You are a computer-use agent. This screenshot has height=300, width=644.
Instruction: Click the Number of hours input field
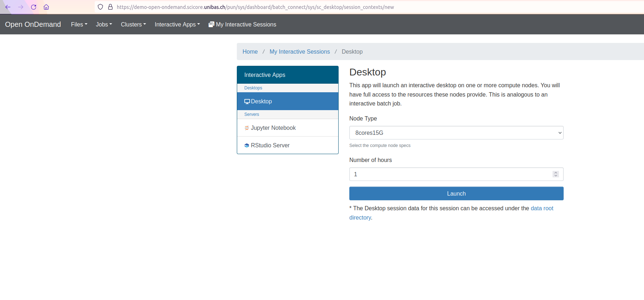450,174
